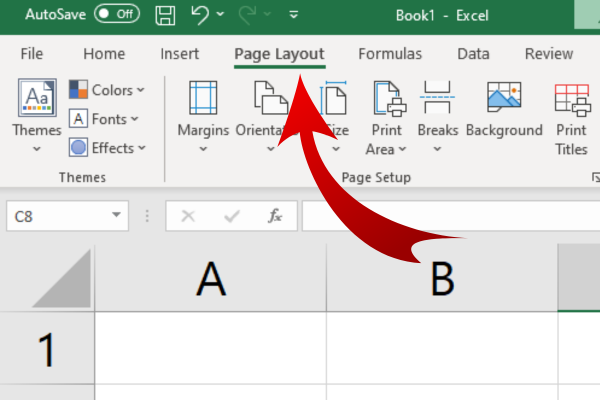
Task: Switch to the Insert tab
Action: tap(179, 54)
